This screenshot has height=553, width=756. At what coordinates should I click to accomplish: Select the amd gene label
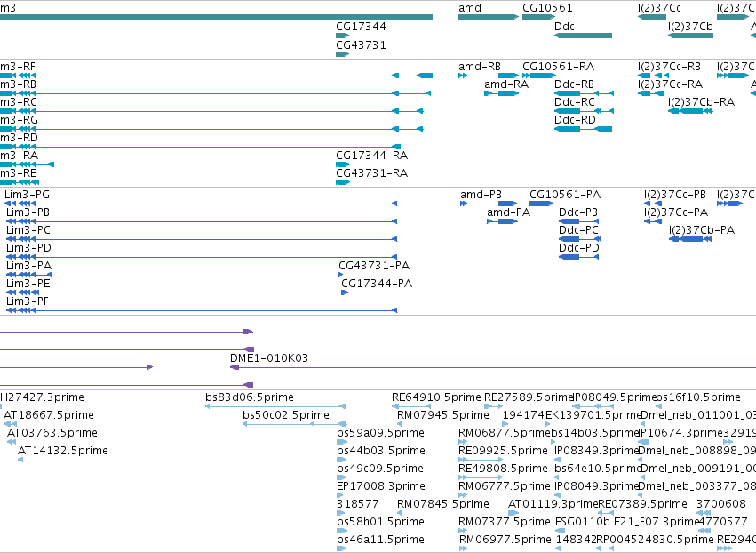coord(470,8)
